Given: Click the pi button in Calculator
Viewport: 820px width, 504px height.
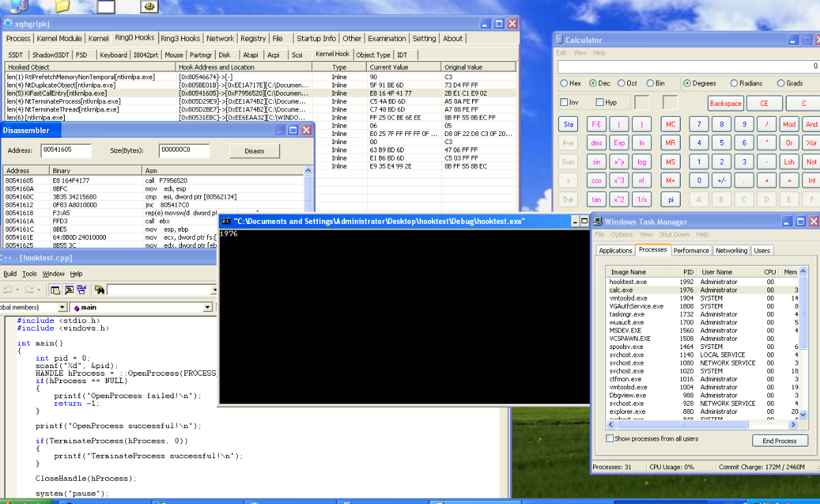Looking at the screenshot, I should click(670, 199).
